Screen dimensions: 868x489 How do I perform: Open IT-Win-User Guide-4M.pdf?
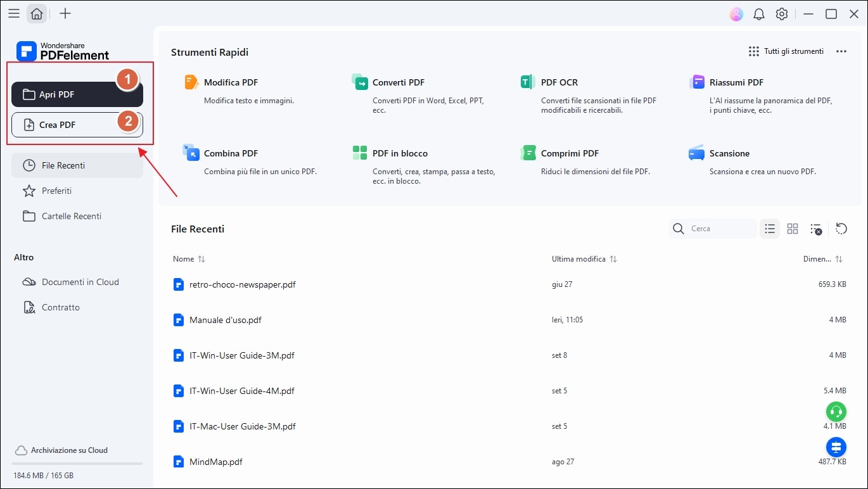pyautogui.click(x=242, y=391)
